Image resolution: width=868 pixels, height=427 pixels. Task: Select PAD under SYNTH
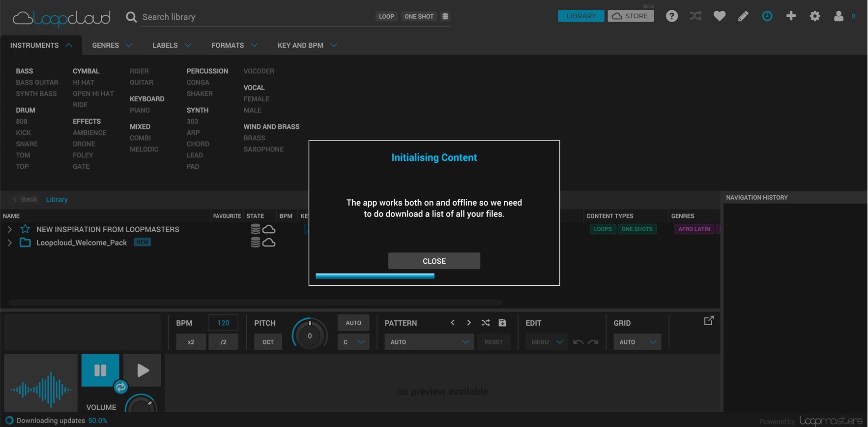(x=193, y=166)
